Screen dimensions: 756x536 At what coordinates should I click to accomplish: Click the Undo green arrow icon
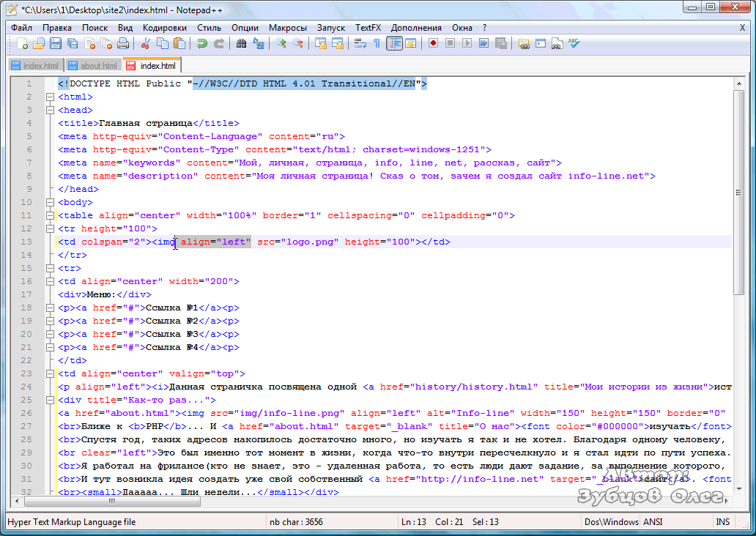click(x=201, y=44)
